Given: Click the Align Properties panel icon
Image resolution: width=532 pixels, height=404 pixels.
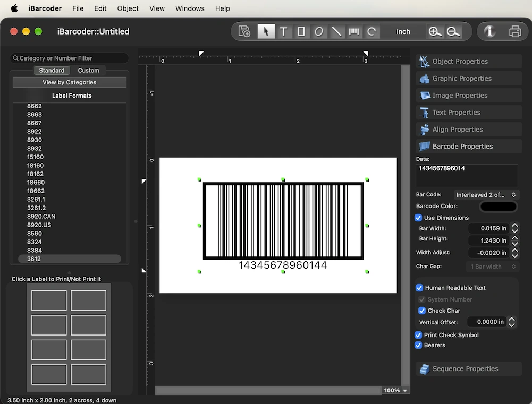Looking at the screenshot, I should coord(424,130).
